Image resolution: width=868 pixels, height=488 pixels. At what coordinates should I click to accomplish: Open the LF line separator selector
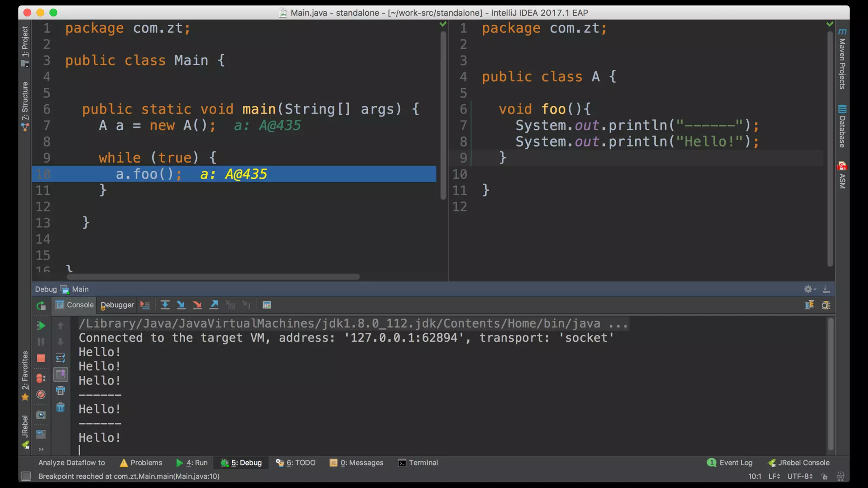click(x=774, y=476)
